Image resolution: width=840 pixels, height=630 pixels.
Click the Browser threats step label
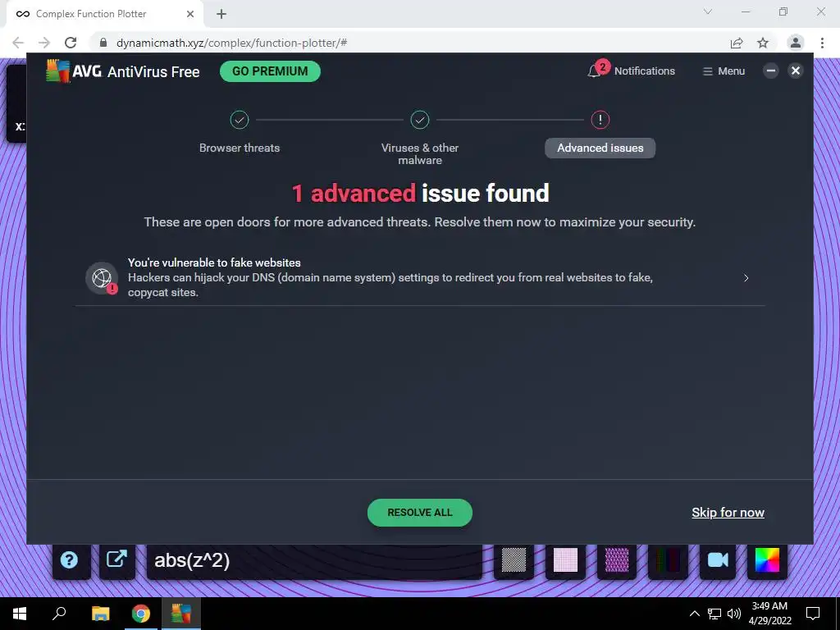(x=240, y=148)
